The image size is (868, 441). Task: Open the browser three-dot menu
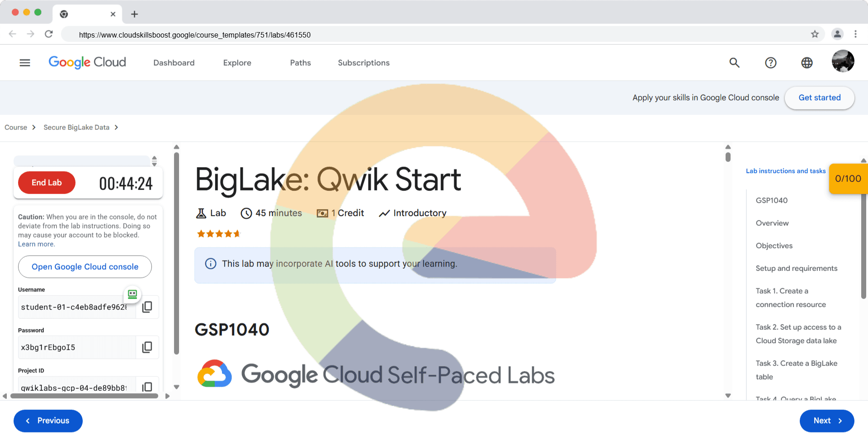[x=855, y=34]
